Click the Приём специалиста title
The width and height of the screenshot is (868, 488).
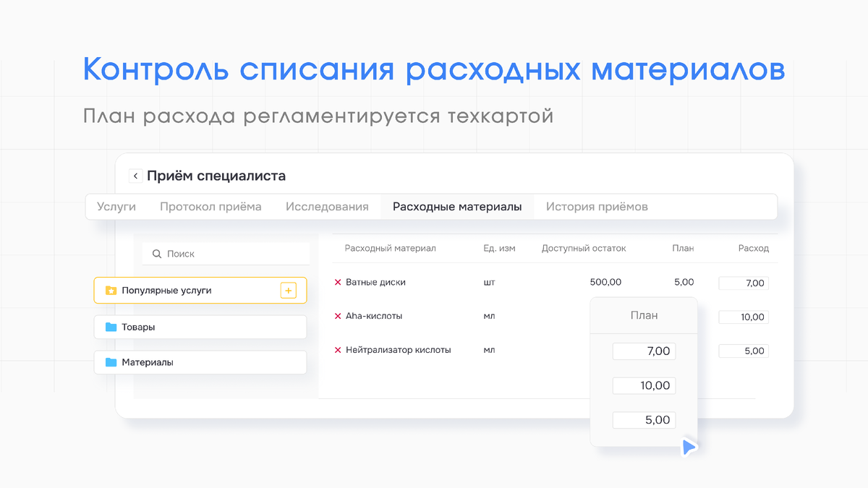[216, 176]
